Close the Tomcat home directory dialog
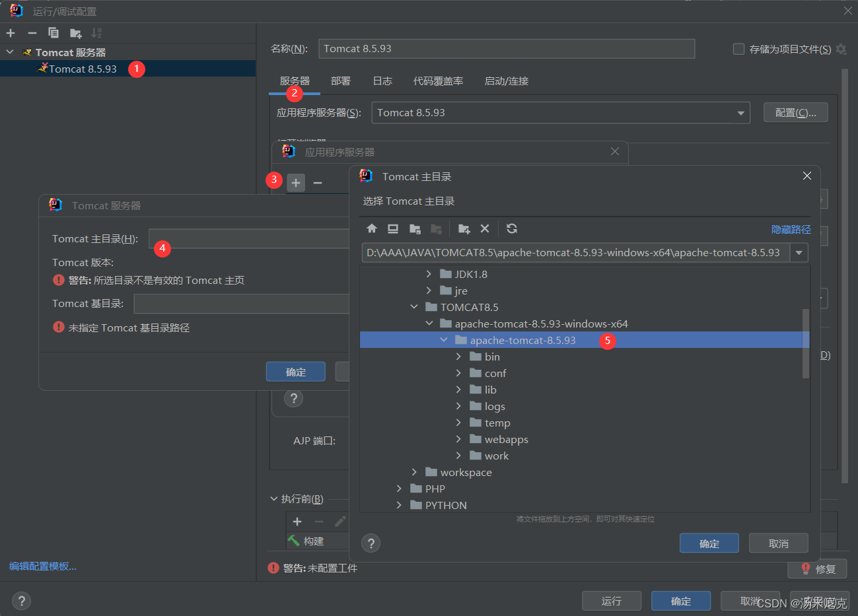 (806, 176)
